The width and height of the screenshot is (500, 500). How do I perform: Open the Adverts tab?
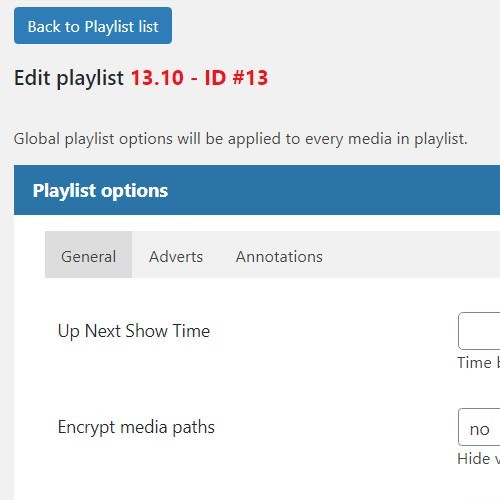pyautogui.click(x=176, y=255)
